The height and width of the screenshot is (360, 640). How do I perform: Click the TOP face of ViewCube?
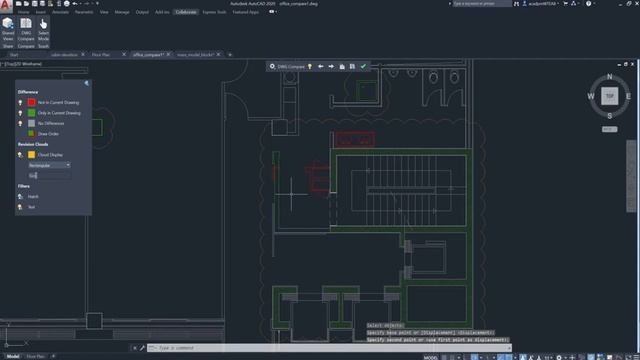click(609, 96)
